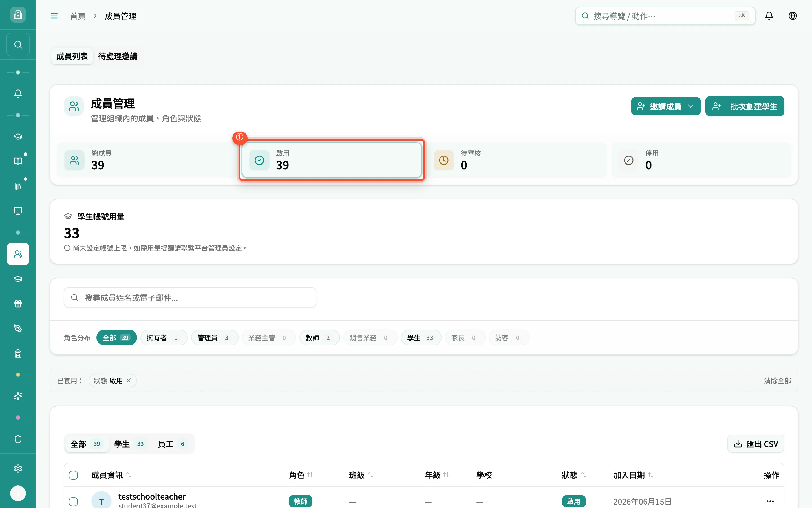Tick the testschoolteacher row checkbox

pyautogui.click(x=73, y=502)
